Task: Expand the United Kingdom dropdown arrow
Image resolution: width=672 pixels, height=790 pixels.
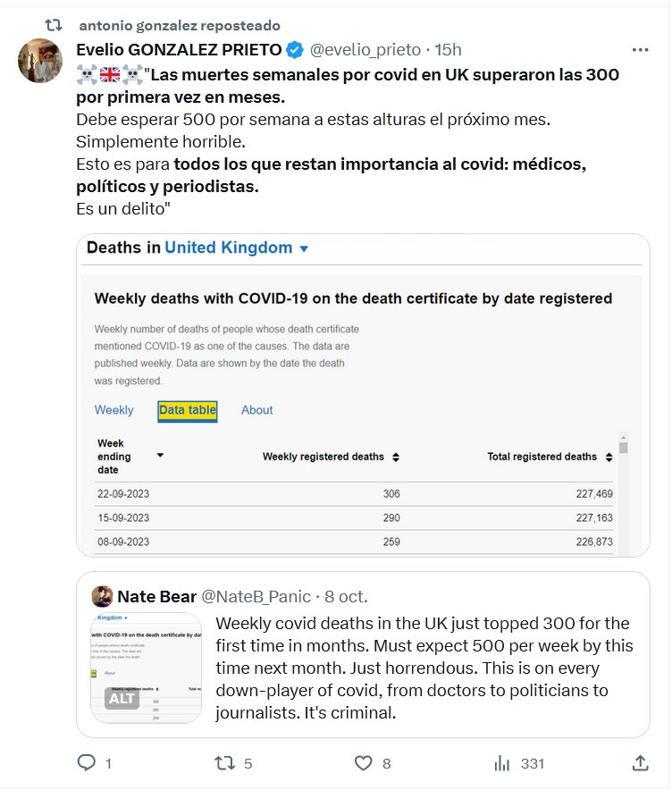Action: 304,248
